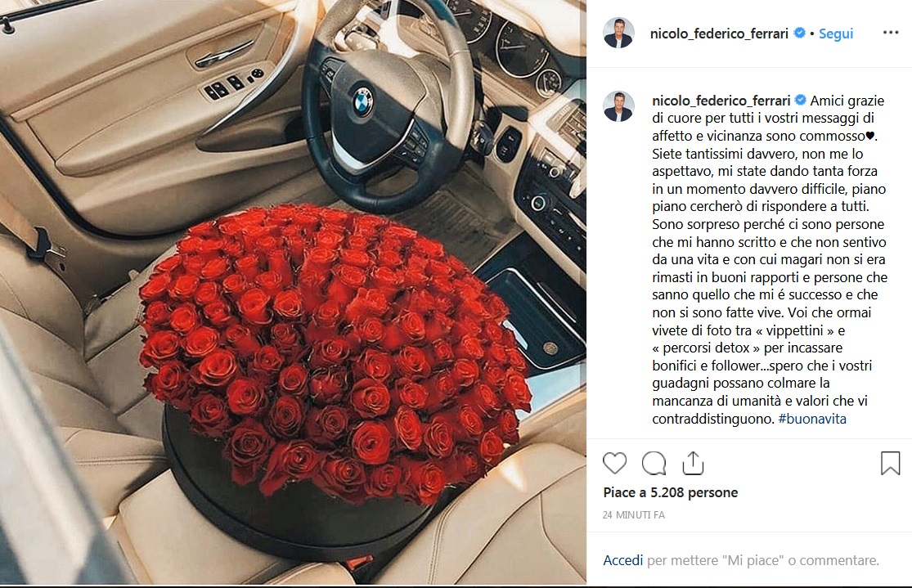Click the caption text paragraph
Screen dimensions: 912x588
pos(769,259)
